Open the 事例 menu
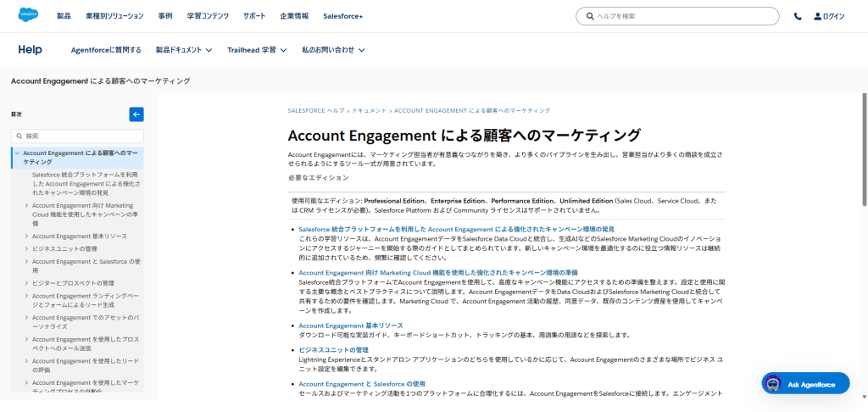The image size is (868, 412). pyautogui.click(x=165, y=17)
